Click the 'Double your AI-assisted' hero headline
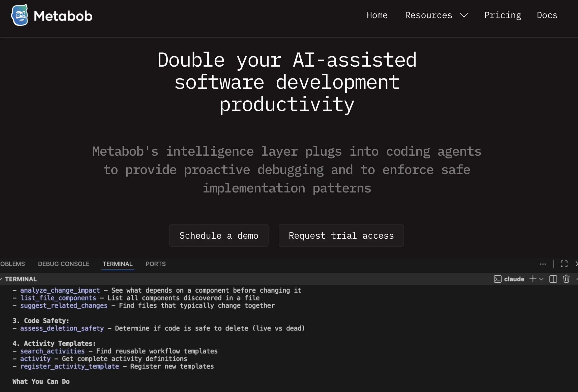This screenshot has height=392, width=578. point(287,60)
